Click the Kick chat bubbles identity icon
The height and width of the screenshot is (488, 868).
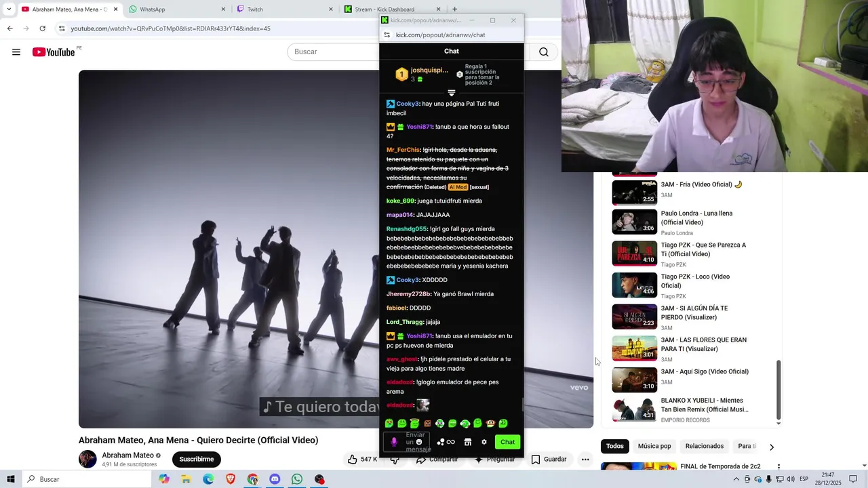440,442
